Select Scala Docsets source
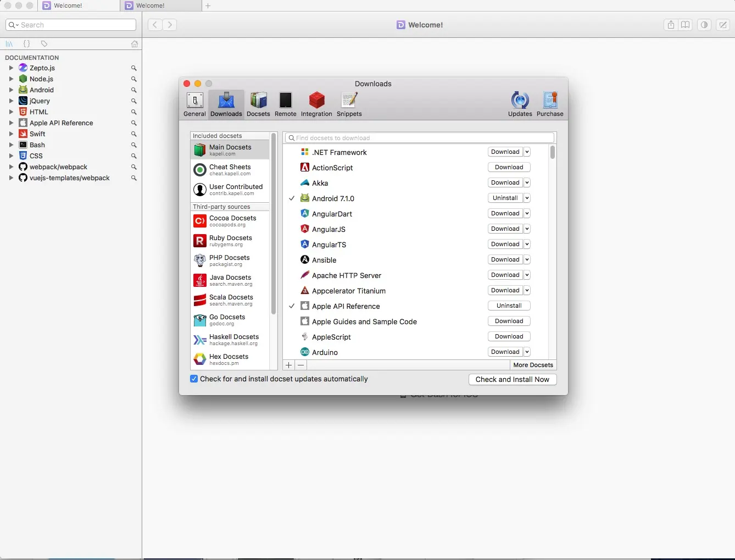The image size is (735, 560). click(x=230, y=300)
